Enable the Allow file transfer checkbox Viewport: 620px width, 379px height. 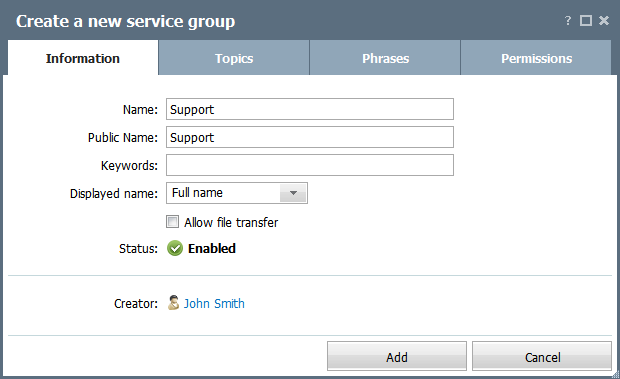(x=172, y=222)
